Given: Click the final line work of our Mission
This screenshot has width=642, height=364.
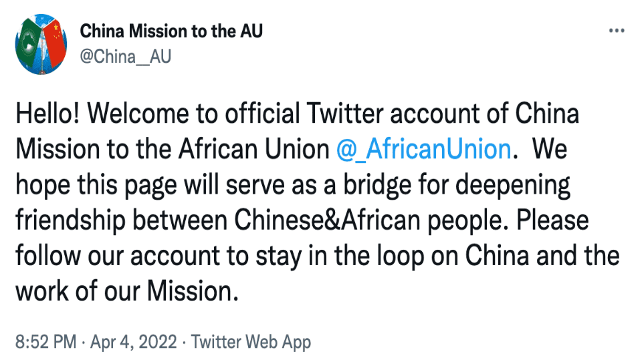Looking at the screenshot, I should point(127,292).
